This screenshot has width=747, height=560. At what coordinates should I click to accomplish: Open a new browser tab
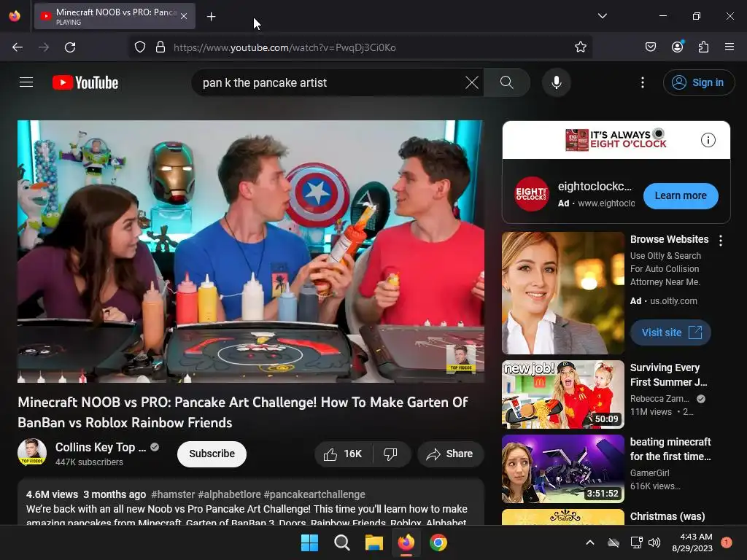[x=211, y=17]
